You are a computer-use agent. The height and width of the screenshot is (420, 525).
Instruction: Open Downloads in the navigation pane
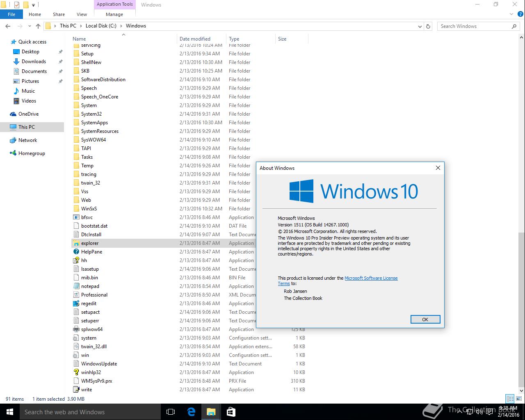[34, 62]
